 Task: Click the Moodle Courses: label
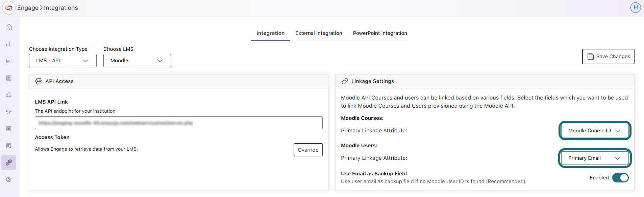point(362,118)
